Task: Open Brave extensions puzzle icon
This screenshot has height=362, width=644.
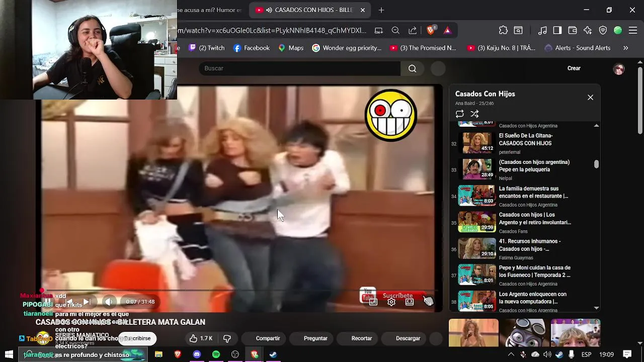Action: click(x=503, y=30)
